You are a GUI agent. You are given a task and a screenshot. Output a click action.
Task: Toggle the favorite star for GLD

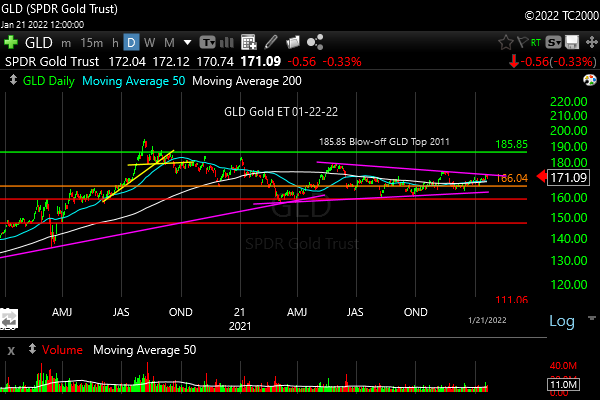click(505, 43)
